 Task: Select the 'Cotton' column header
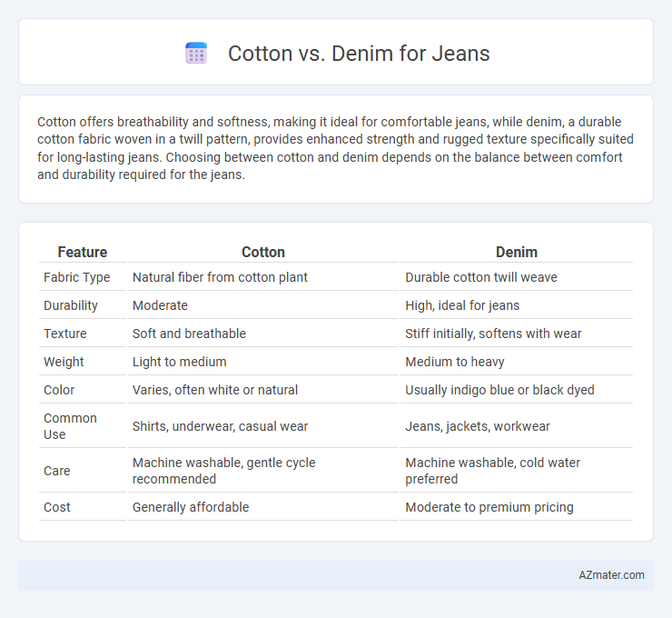(x=263, y=252)
